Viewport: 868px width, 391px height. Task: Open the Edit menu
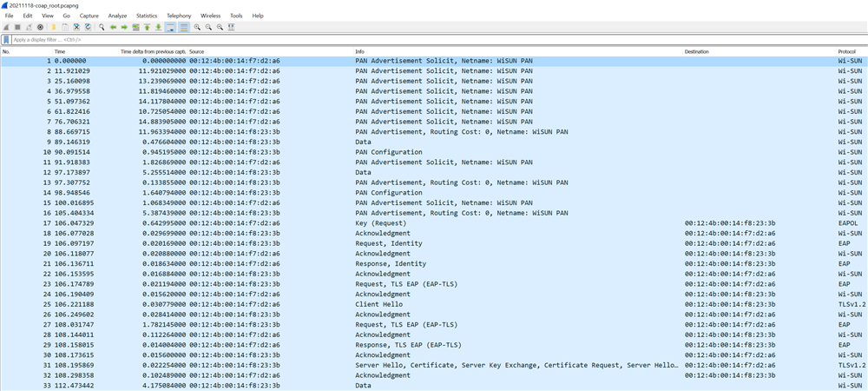point(28,16)
